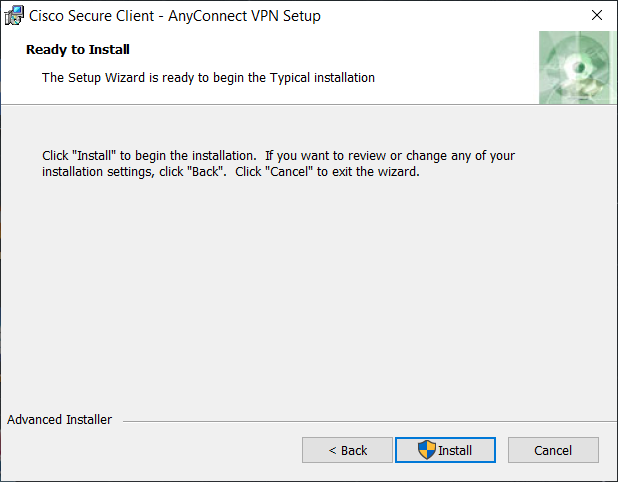The height and width of the screenshot is (482, 618).
Task: Click the installer icon in the title bar
Action: [15, 16]
